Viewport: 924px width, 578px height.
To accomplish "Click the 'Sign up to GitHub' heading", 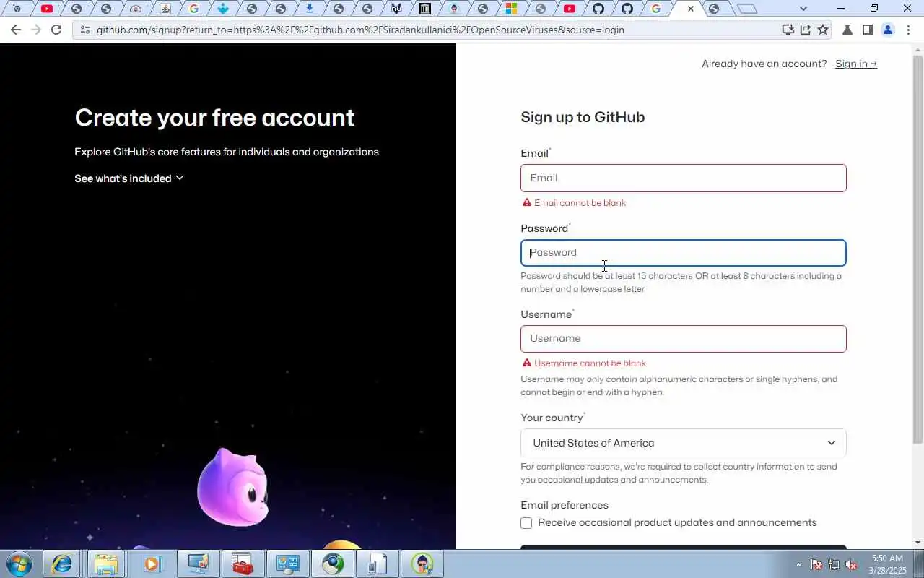I will coord(583,117).
